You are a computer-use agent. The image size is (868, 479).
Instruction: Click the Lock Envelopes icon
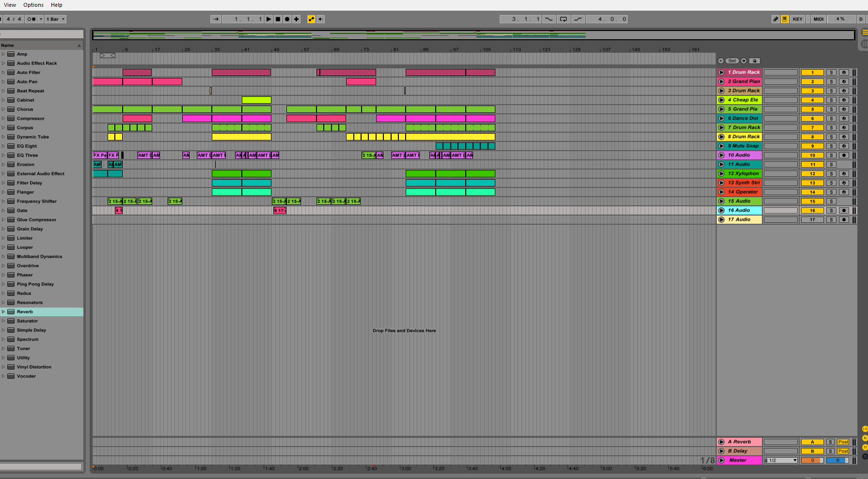tap(755, 61)
